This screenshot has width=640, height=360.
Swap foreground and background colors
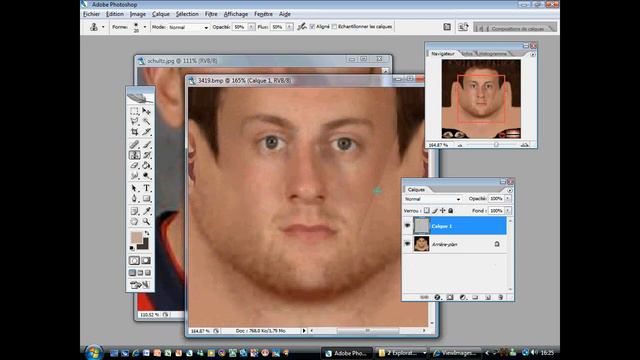(x=147, y=233)
